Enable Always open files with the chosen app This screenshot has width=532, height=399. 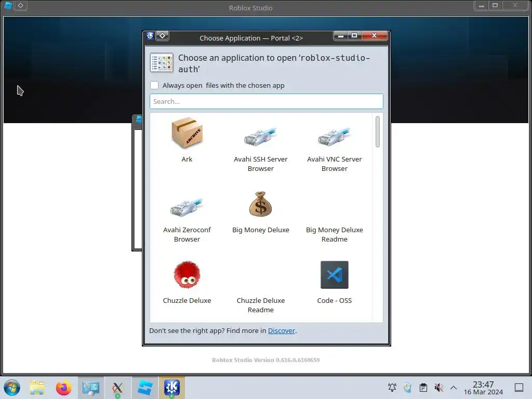tap(154, 85)
